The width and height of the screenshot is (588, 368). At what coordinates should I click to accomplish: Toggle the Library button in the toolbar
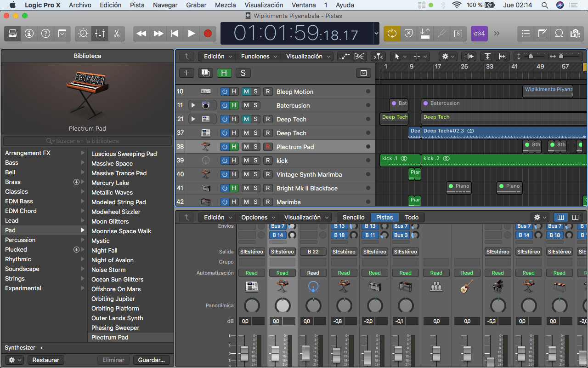click(12, 34)
